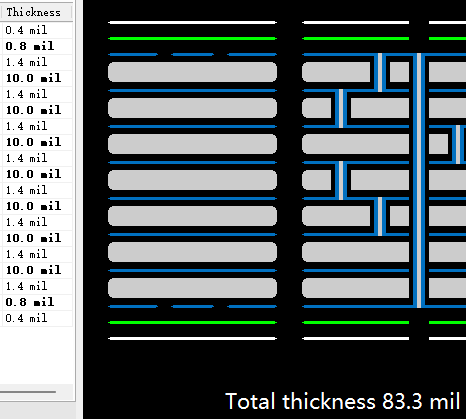Image resolution: width=466 pixels, height=419 pixels.
Task: Click the top dashed blue copper layer in the left stack
Action: 192,55
